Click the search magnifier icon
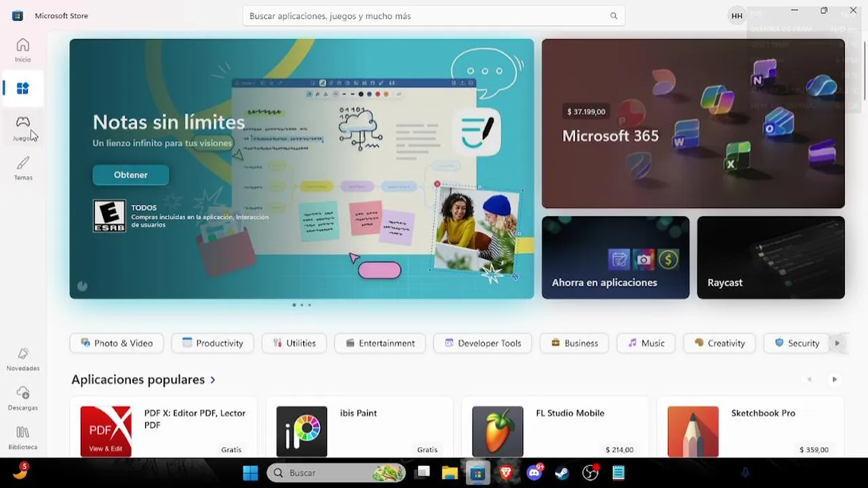868x488 pixels. coord(614,16)
